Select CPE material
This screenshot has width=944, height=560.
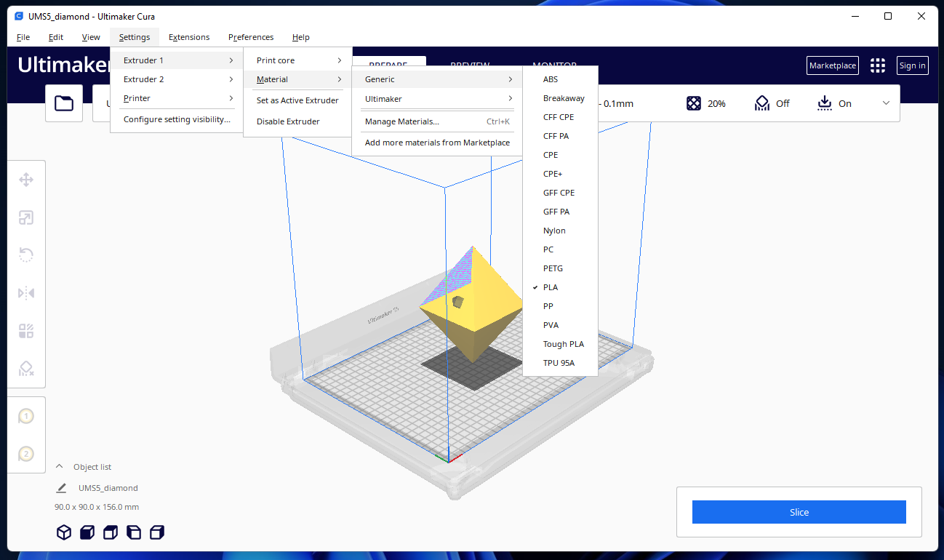pyautogui.click(x=560, y=155)
